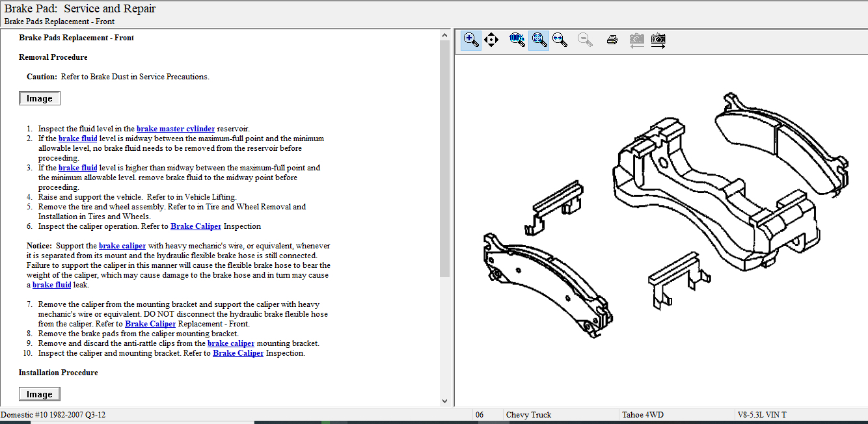The height and width of the screenshot is (424, 868).
Task: Go to next image camera icon
Action: [658, 40]
